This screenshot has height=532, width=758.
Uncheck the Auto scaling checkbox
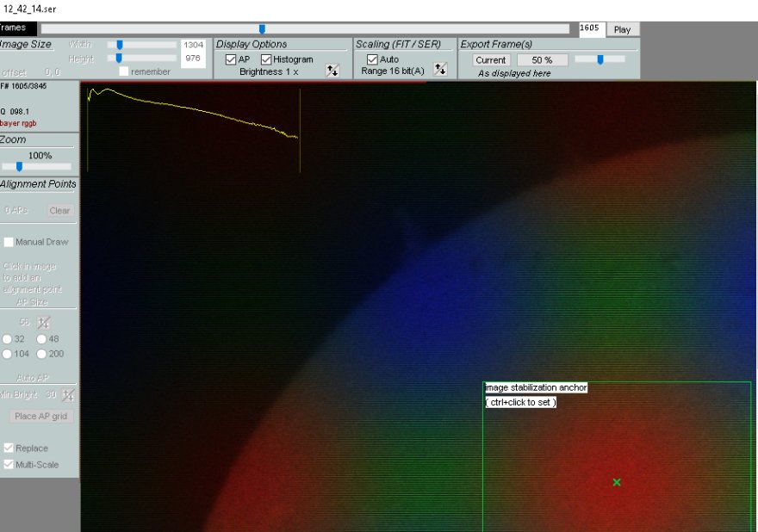372,59
